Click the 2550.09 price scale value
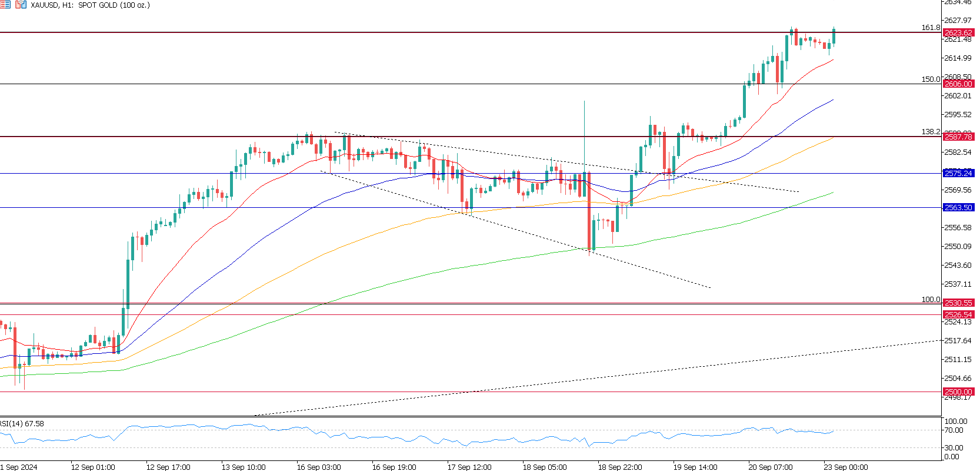 [958, 247]
